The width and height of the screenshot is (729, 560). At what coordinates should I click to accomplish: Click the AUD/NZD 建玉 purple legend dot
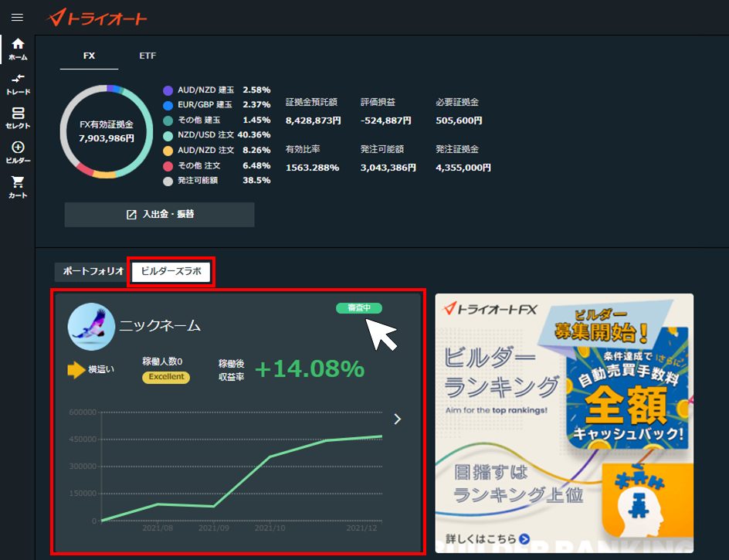click(168, 90)
